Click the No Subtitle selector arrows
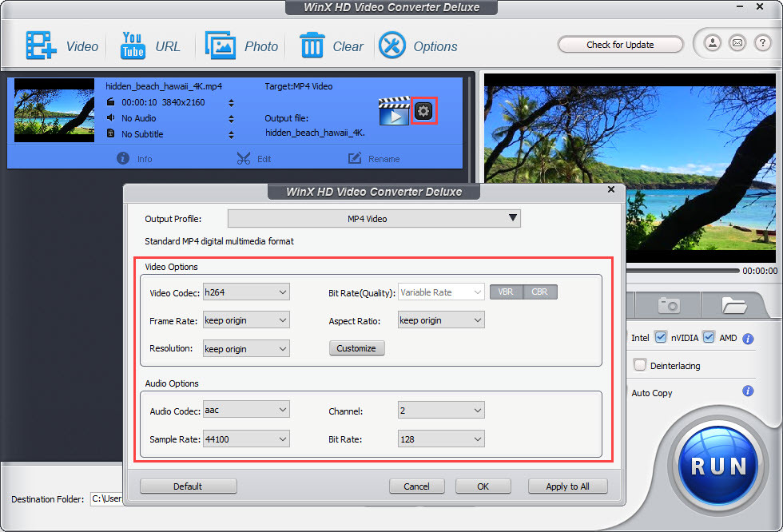This screenshot has height=532, width=783. coord(231,135)
